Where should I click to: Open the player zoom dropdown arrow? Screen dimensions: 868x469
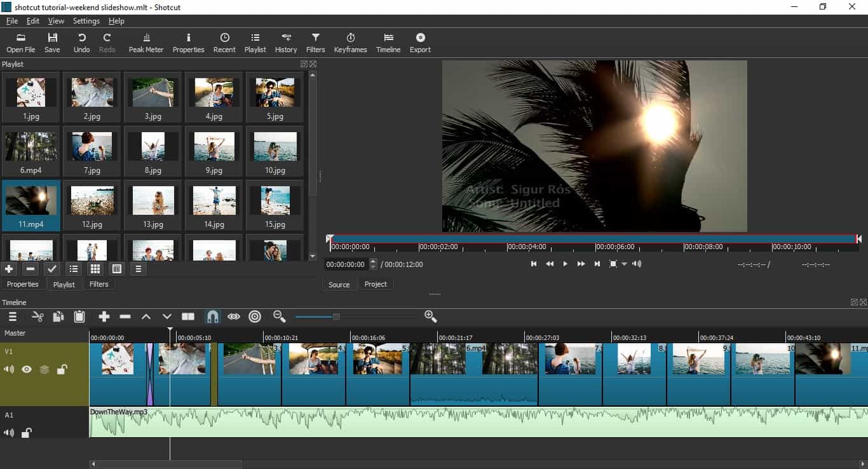(x=624, y=264)
